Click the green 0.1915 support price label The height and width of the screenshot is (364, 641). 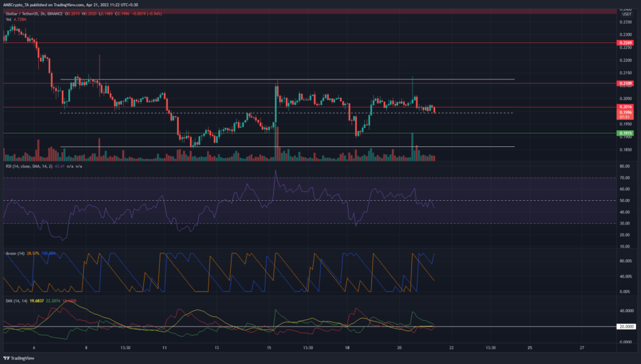[x=625, y=133]
